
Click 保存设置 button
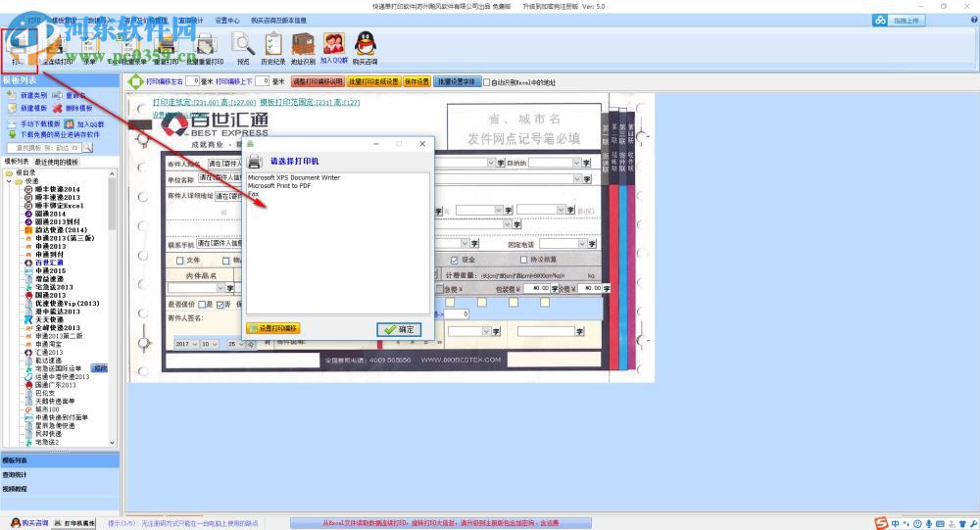pos(416,82)
